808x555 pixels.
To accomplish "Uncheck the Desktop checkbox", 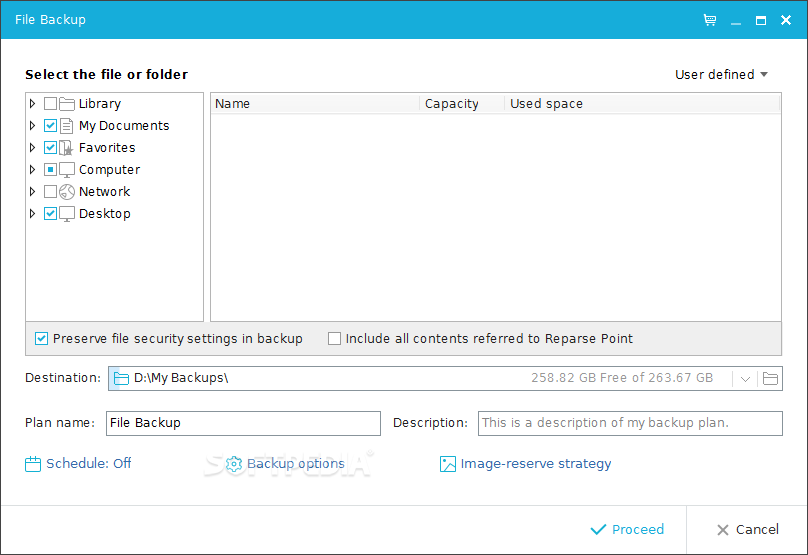I will tap(50, 213).
